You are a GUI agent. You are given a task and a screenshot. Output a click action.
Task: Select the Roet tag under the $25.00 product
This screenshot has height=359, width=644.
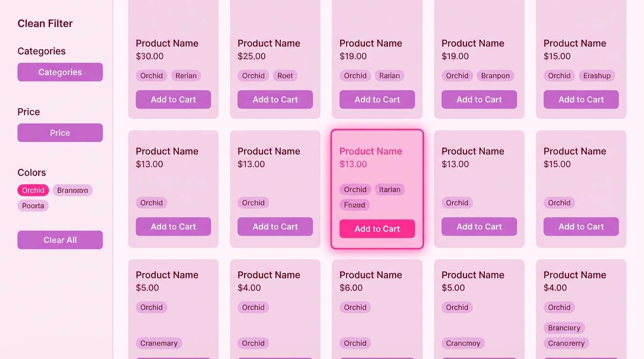click(285, 75)
